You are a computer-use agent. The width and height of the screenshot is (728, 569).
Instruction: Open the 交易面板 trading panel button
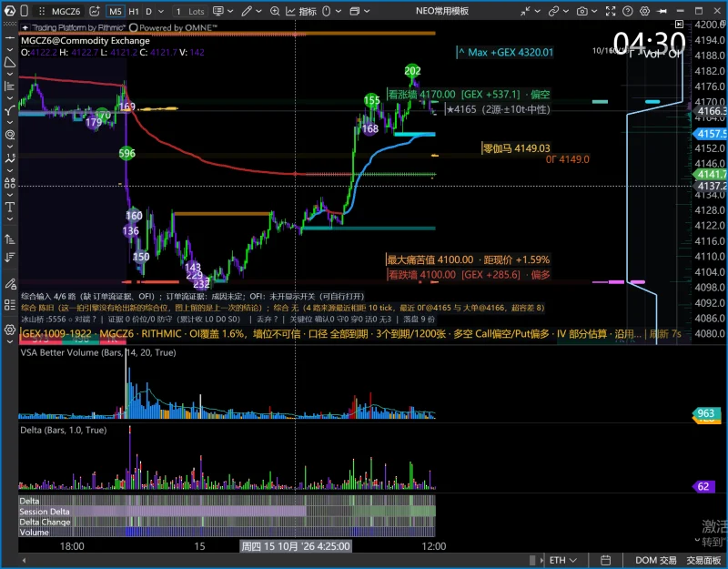pos(703,560)
